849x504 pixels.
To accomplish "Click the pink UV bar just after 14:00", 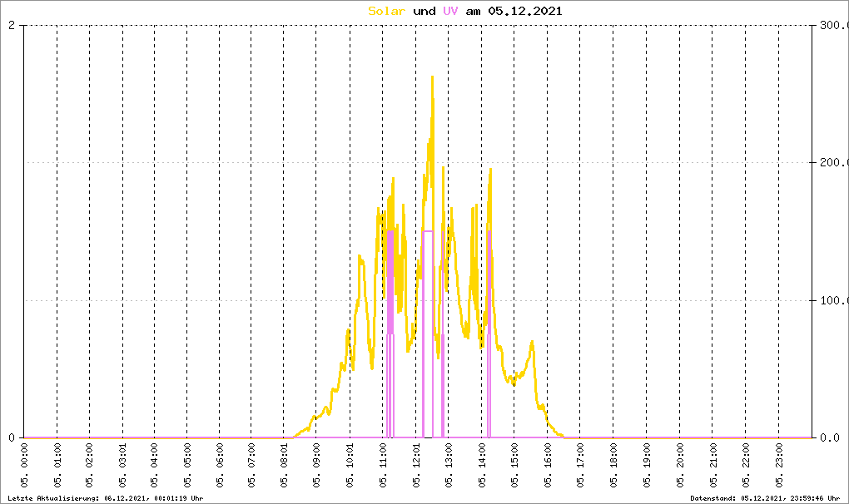I will (489, 333).
